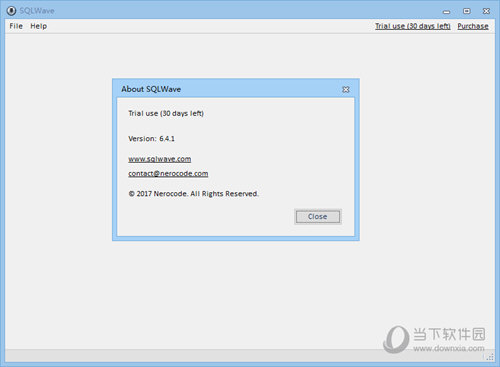This screenshot has height=367, width=500.
Task: Click the contact@nerocode.com email link
Action: click(x=168, y=173)
